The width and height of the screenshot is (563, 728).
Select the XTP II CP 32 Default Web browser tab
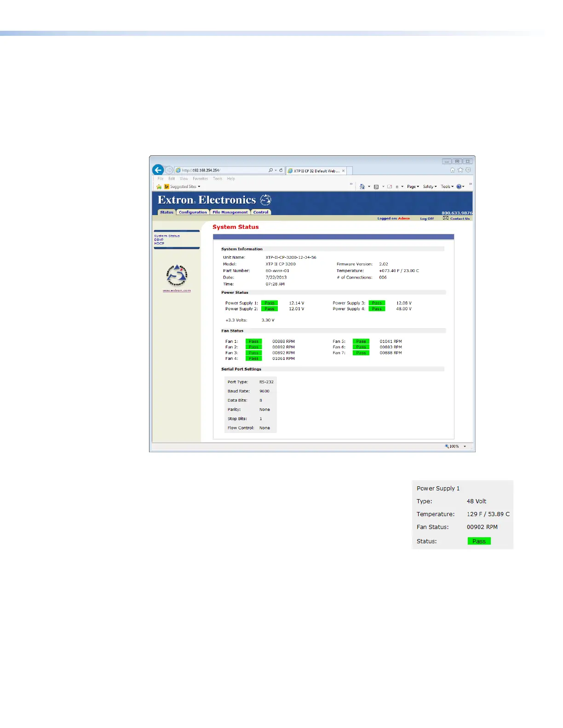click(316, 171)
